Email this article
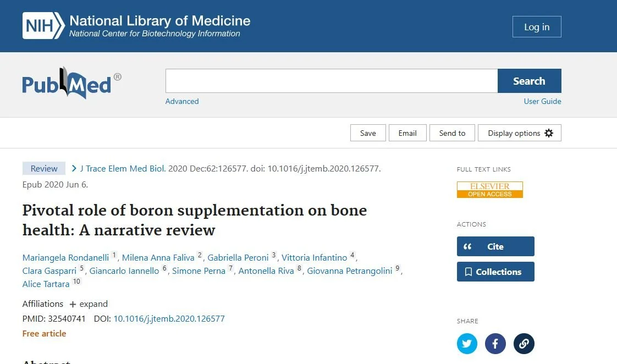The width and height of the screenshot is (617, 364). [407, 133]
